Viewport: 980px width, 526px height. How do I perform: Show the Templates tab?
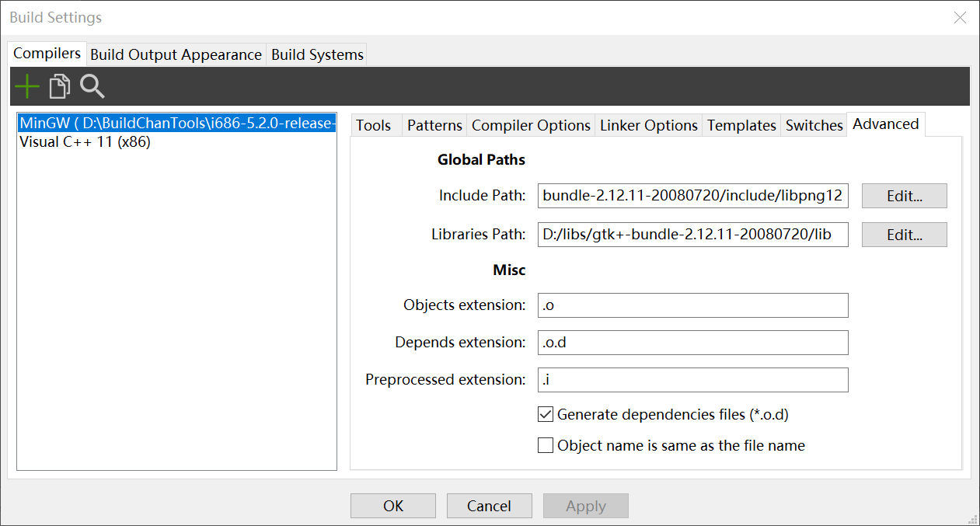point(741,125)
